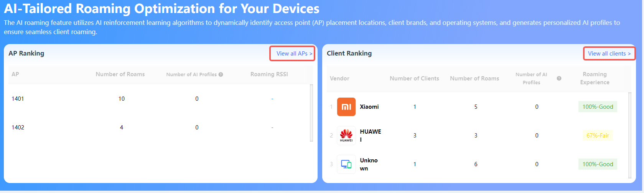Click the Roaming Experience column header
The height and width of the screenshot is (193, 644).
pyautogui.click(x=595, y=78)
